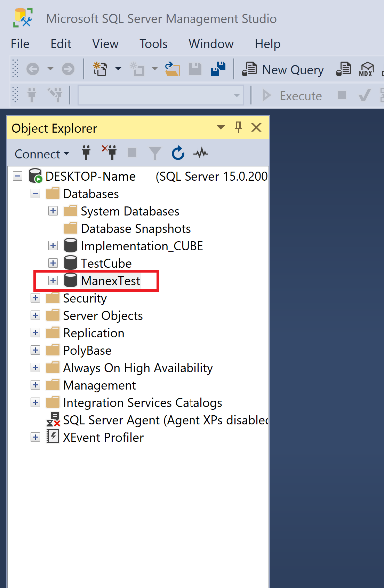This screenshot has height=588, width=384.
Task: Click the Connect plug icon in SQL toolbar
Action: pos(32,95)
